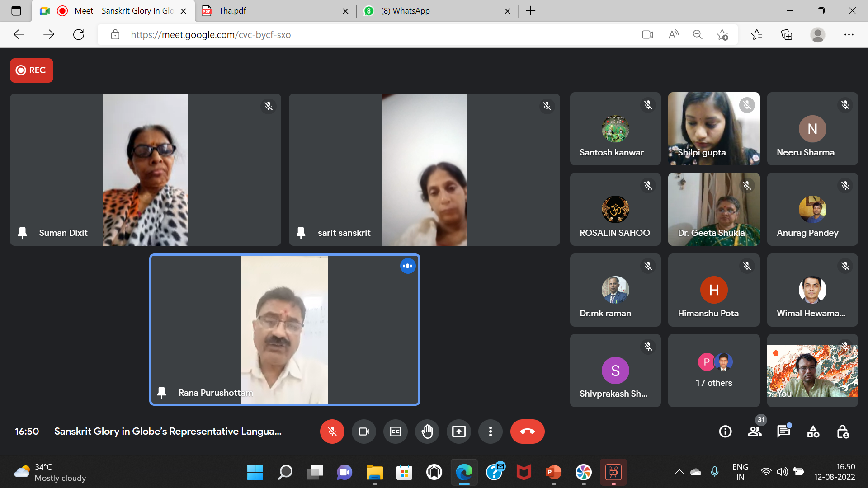Toggle the camera on or off

pyautogui.click(x=363, y=432)
